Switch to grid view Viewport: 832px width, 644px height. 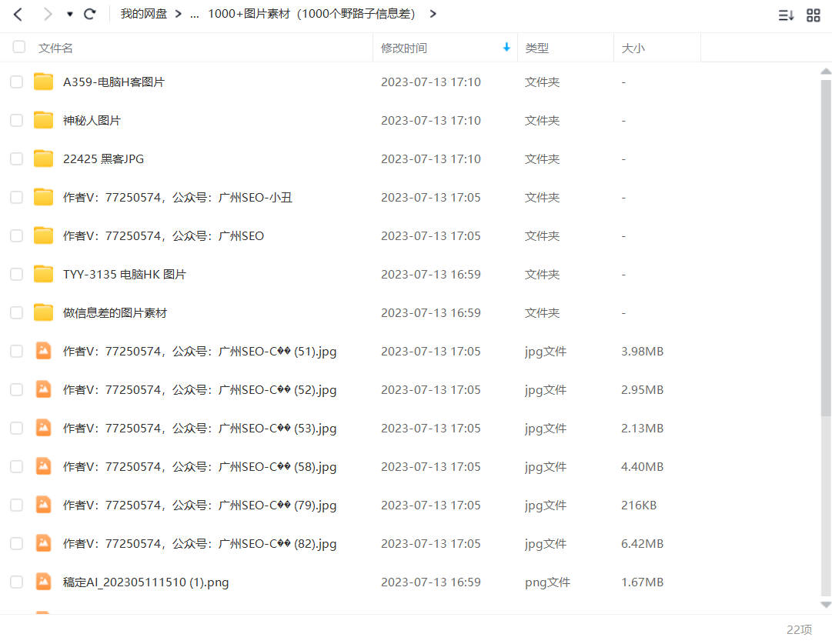[813, 15]
